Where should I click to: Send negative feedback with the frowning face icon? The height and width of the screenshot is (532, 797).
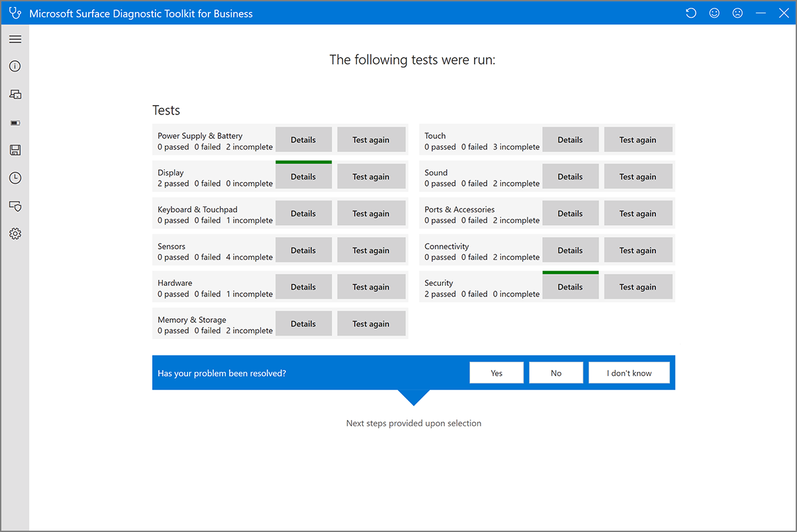point(737,13)
